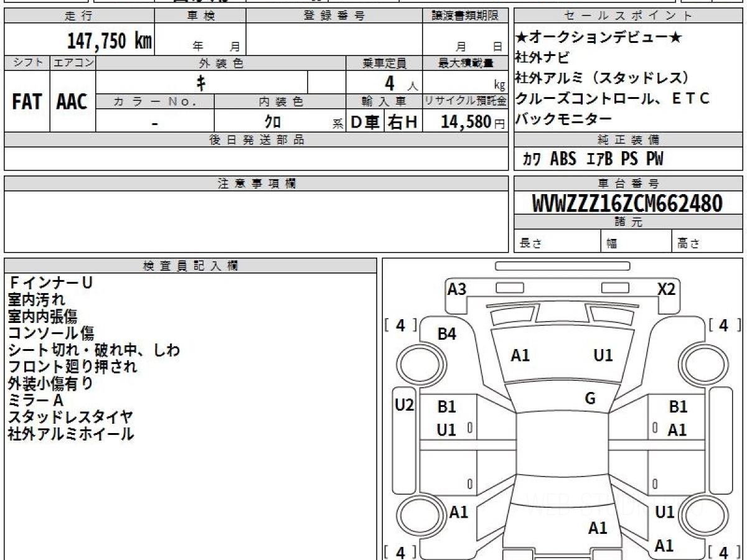Screen dimensions: 747x560
Task: Select 社外アルミ（スタッドレス） sales point
Action: (x=603, y=78)
